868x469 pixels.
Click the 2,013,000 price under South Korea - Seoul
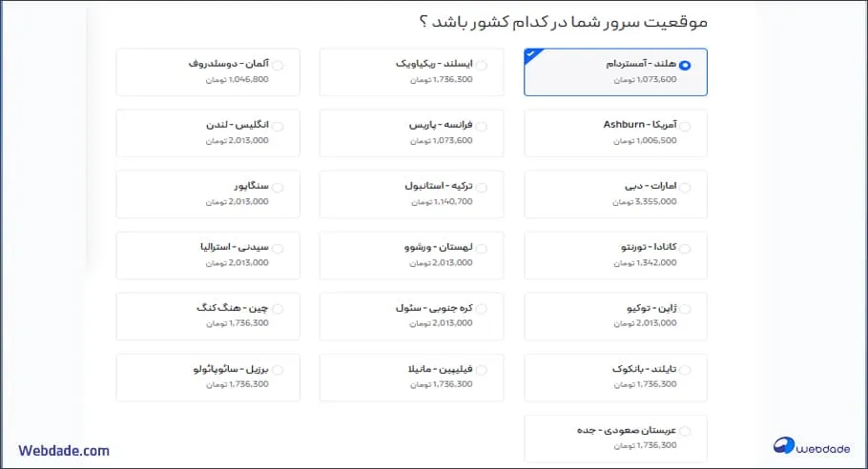[442, 323]
